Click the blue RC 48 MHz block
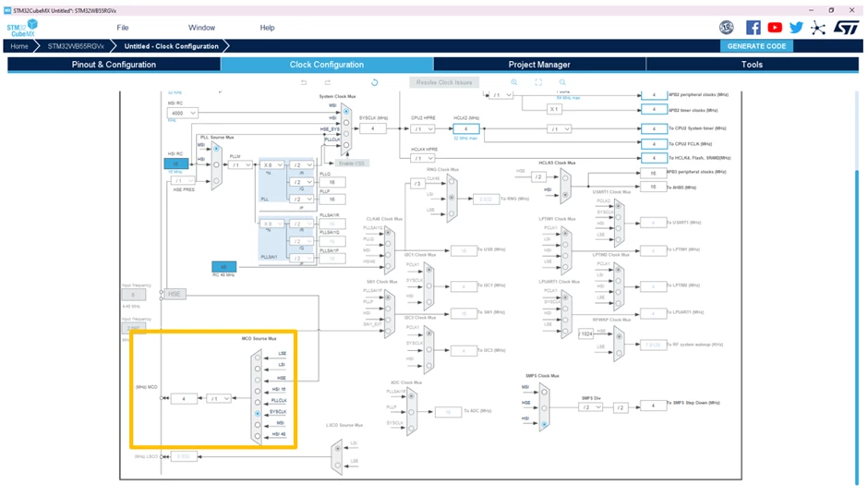This screenshot has height=497, width=868. coord(223,266)
